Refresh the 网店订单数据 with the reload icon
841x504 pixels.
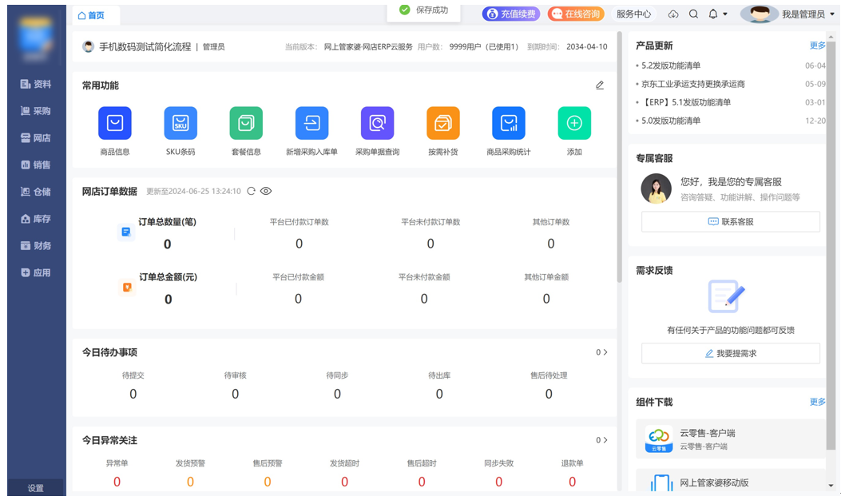[x=251, y=192]
